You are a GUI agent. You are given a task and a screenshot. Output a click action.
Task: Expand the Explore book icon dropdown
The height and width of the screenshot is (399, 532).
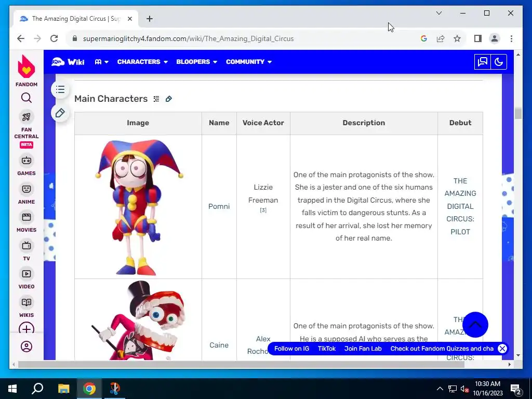pyautogui.click(x=101, y=62)
